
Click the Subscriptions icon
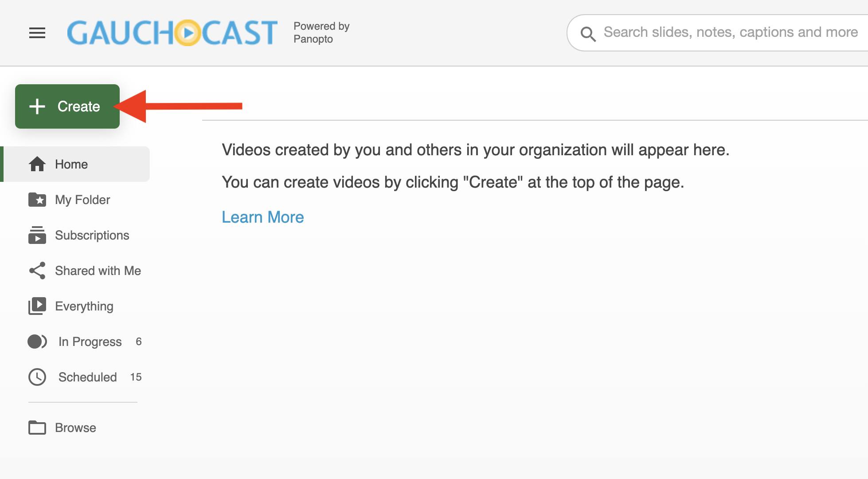(x=37, y=235)
